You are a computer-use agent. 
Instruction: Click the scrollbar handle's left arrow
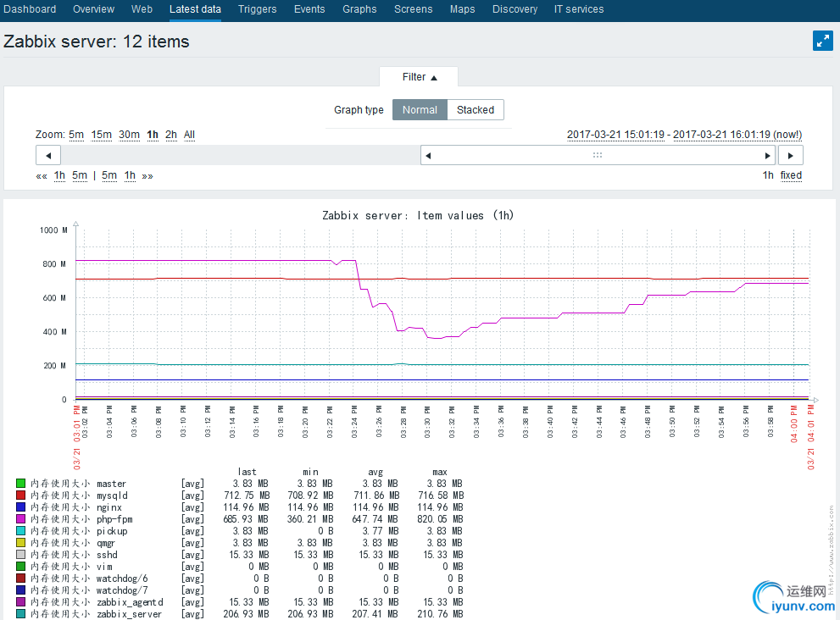click(x=428, y=156)
